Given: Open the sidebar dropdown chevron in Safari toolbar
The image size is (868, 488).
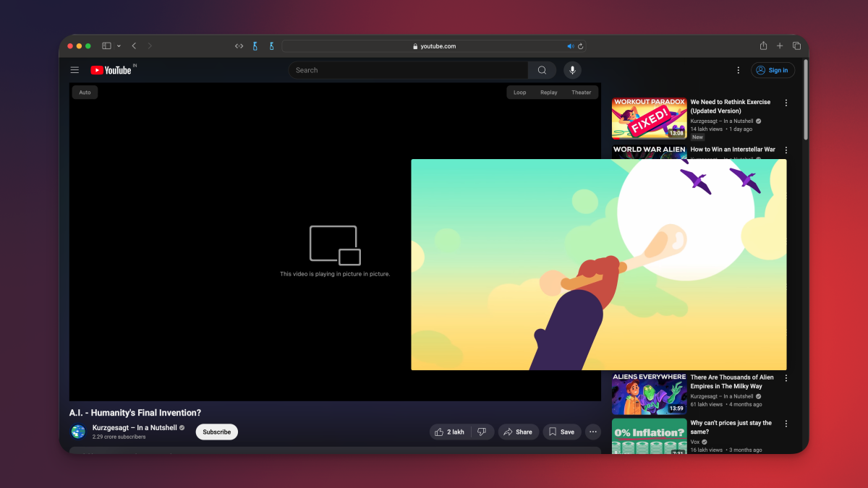Looking at the screenshot, I should [119, 46].
